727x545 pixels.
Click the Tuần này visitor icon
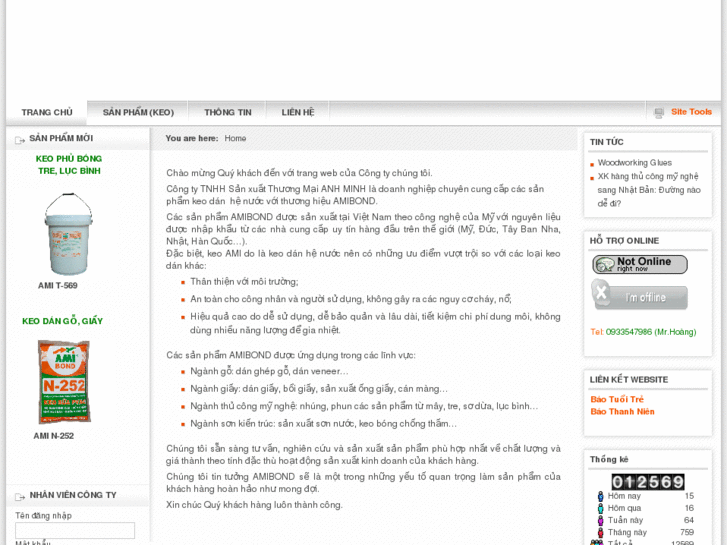pos(600,520)
